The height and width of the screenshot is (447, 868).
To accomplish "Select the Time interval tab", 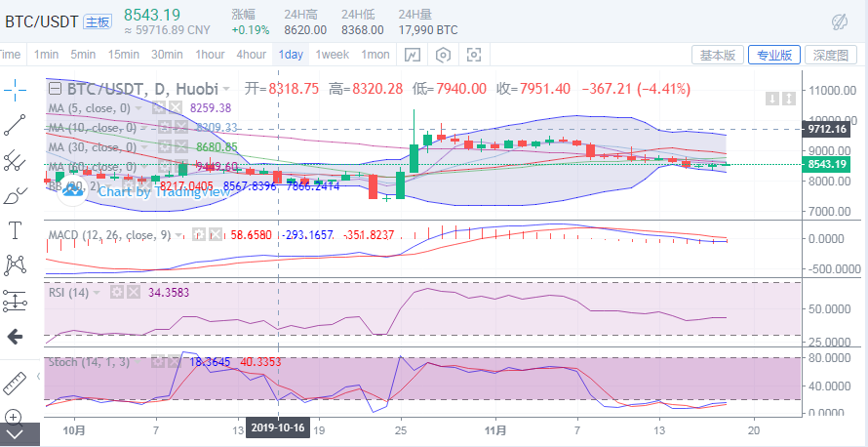I will click(10, 55).
